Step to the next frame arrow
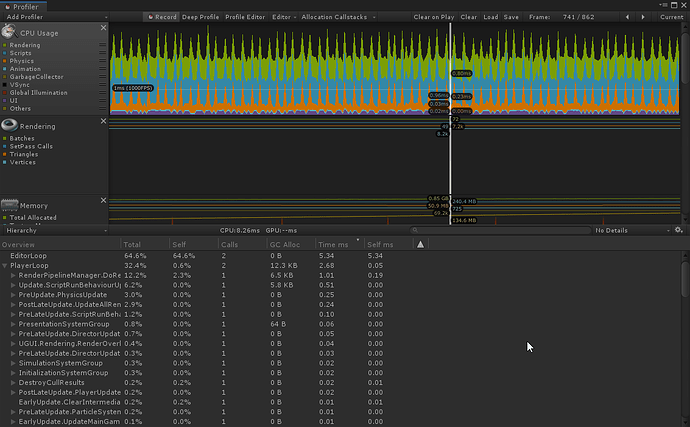The image size is (690, 427). tap(645, 17)
